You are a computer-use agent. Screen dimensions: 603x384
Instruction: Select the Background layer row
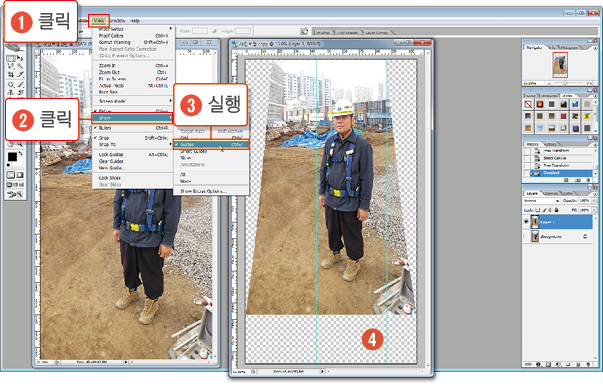[x=558, y=236]
